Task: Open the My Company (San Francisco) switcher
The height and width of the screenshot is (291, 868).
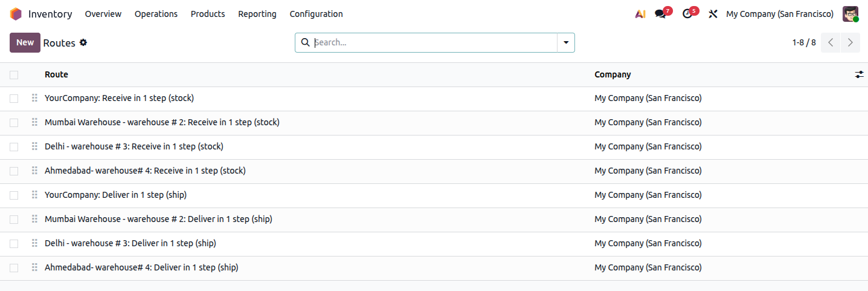Action: (780, 14)
